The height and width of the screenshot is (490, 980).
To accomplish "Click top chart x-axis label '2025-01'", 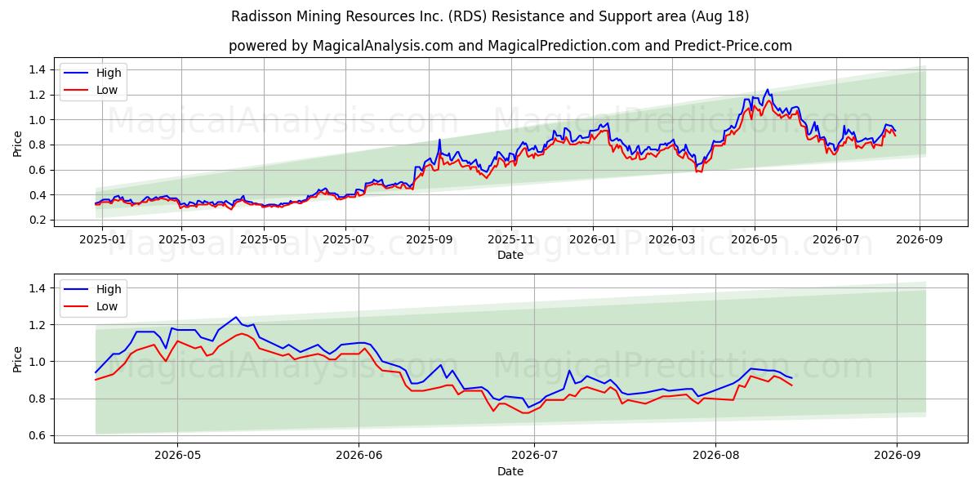I will click(102, 240).
